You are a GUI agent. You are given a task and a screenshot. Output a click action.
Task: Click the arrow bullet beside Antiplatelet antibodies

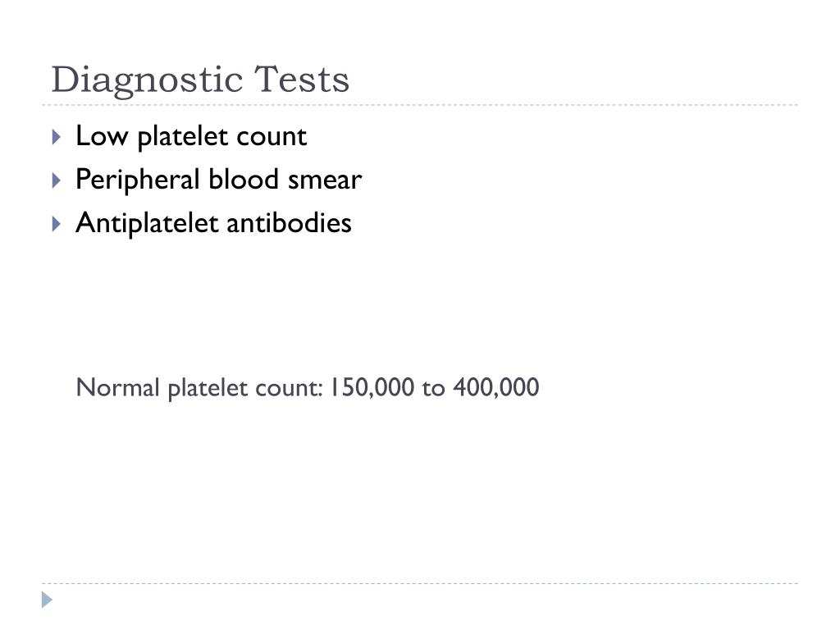(x=57, y=223)
